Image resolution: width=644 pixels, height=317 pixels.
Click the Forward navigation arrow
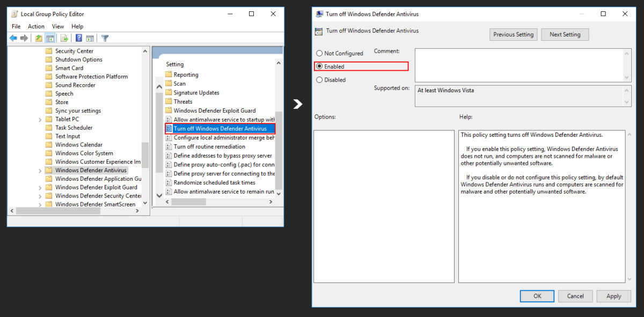pyautogui.click(x=24, y=38)
